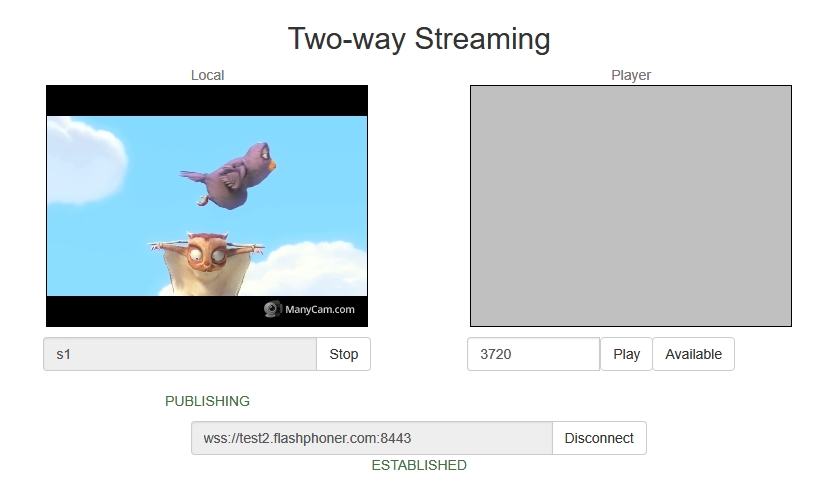Click the Local label above the video
This screenshot has width=831, height=492.
click(x=207, y=75)
